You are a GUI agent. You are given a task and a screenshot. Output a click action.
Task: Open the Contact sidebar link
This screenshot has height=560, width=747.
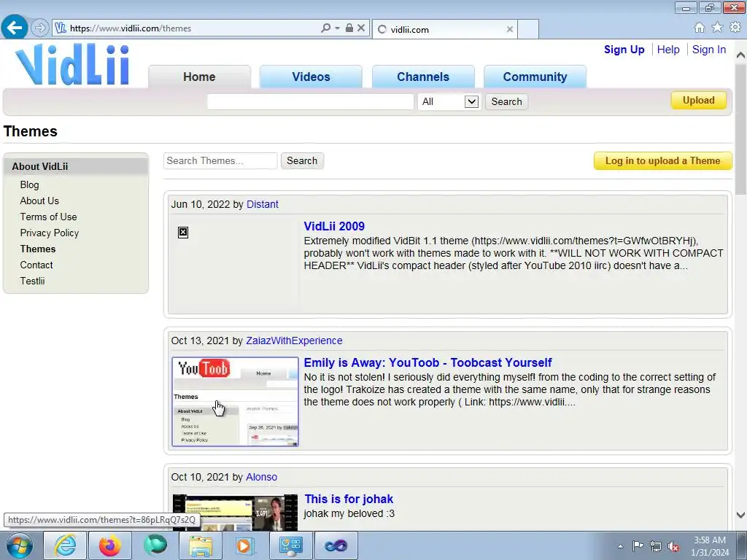[x=36, y=265]
